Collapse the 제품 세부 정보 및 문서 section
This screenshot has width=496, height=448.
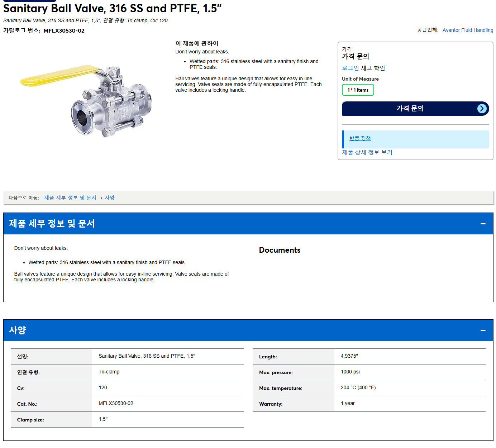coord(483,224)
